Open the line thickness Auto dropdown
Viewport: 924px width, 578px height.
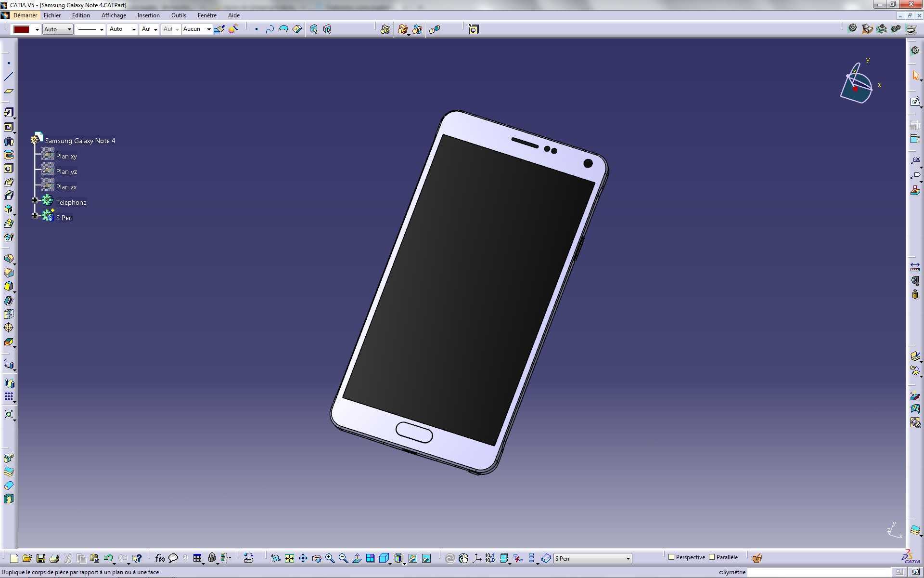coord(122,29)
